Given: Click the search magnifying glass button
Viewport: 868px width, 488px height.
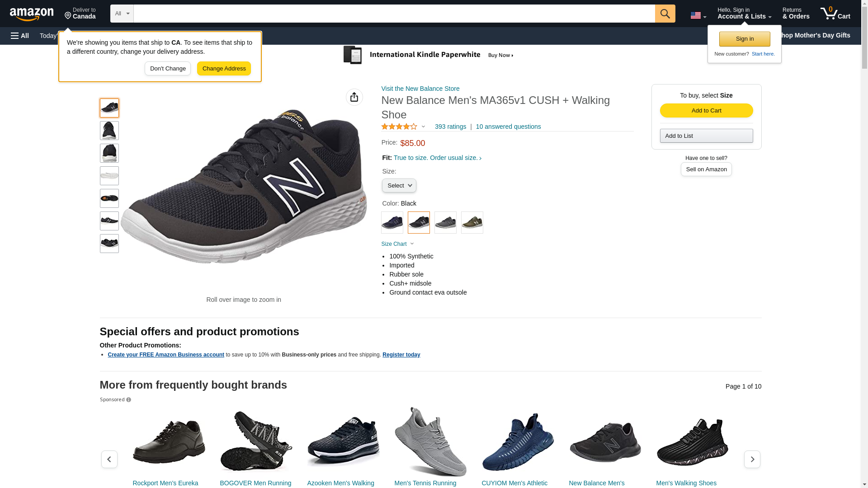Looking at the screenshot, I should pos(665,14).
